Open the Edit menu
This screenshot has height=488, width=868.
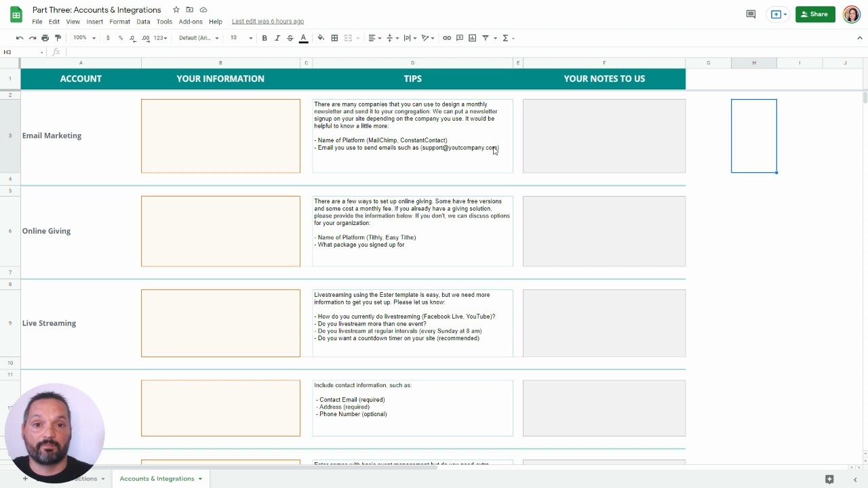click(x=54, y=22)
